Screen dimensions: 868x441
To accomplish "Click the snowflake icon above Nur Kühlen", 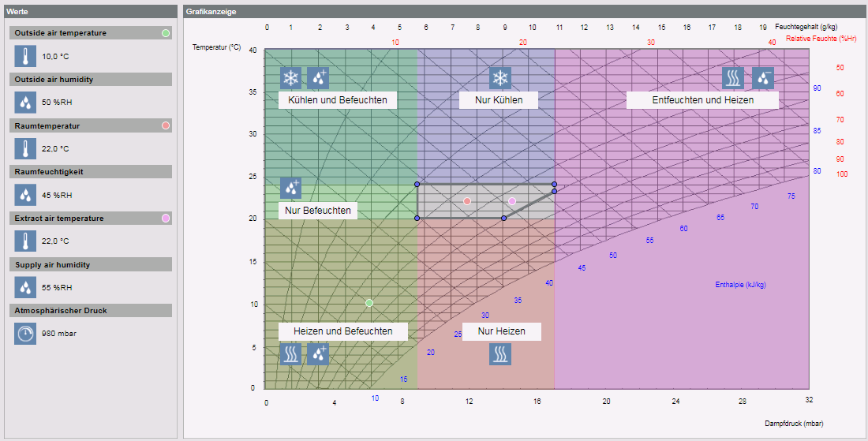I will tap(500, 78).
